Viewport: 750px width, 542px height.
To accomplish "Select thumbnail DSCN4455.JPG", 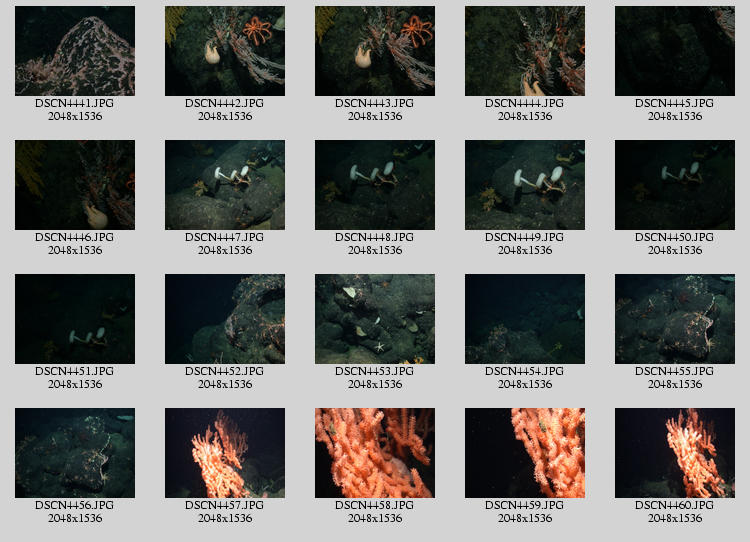I will click(675, 319).
